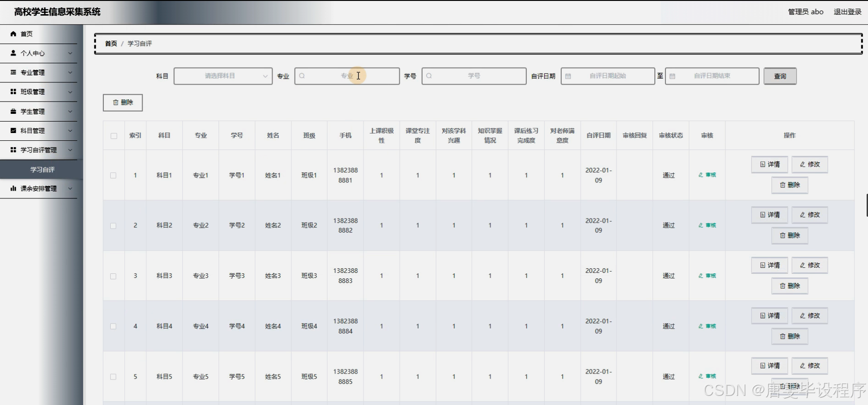This screenshot has width=868, height=405.
Task: Click the person icon beside 个人中心
Action: tap(13, 53)
